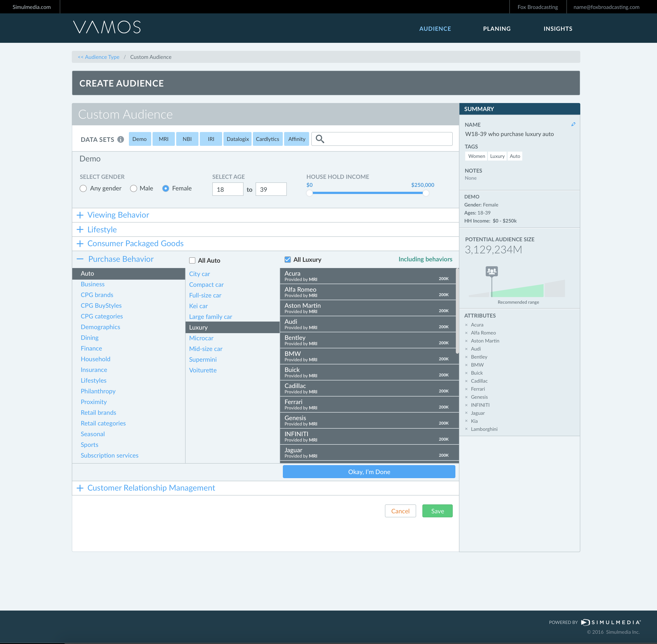657x644 pixels.
Task: Open the Simulmedia.com link
Action: pos(31,7)
